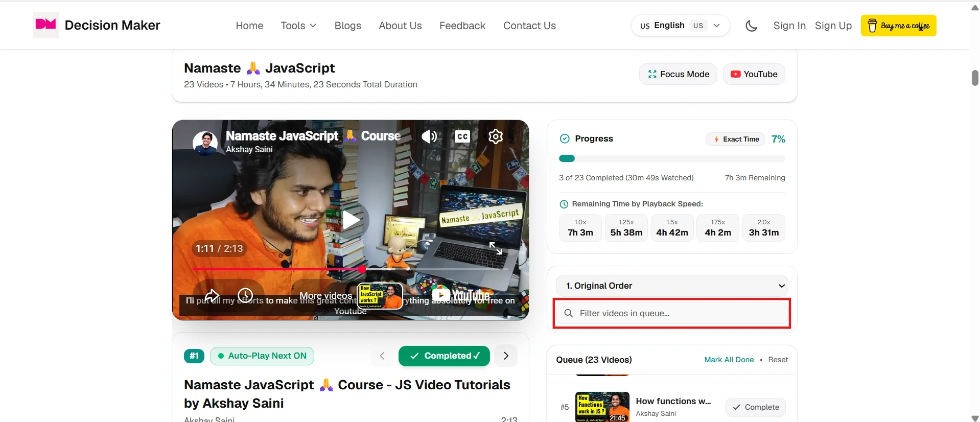Go to the Home page
Image resolution: width=980 pixels, height=422 pixels.
[x=249, y=26]
